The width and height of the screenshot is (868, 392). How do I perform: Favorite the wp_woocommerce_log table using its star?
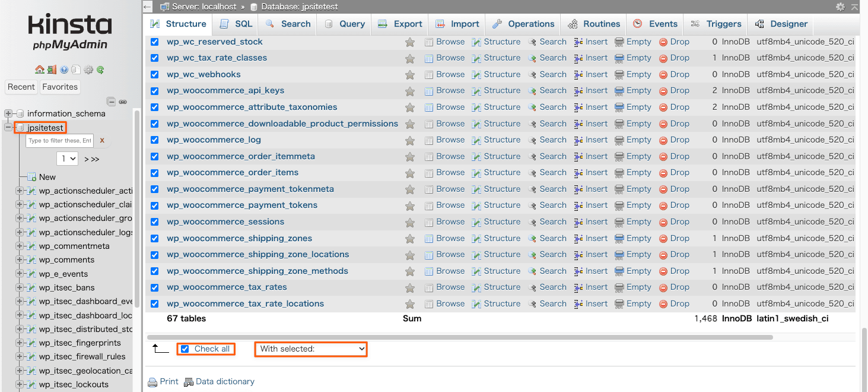[x=409, y=140]
